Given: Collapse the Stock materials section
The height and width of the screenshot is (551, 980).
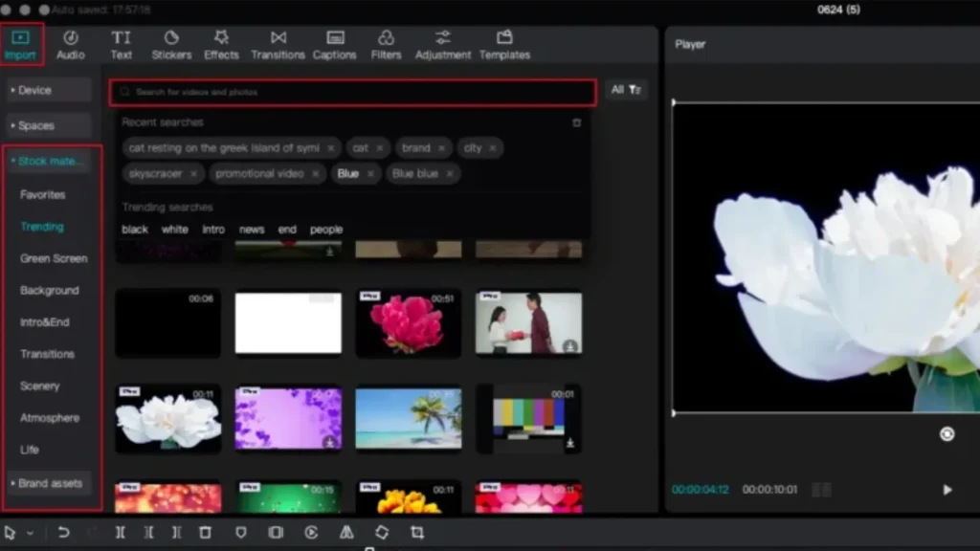Looking at the screenshot, I should point(49,161).
